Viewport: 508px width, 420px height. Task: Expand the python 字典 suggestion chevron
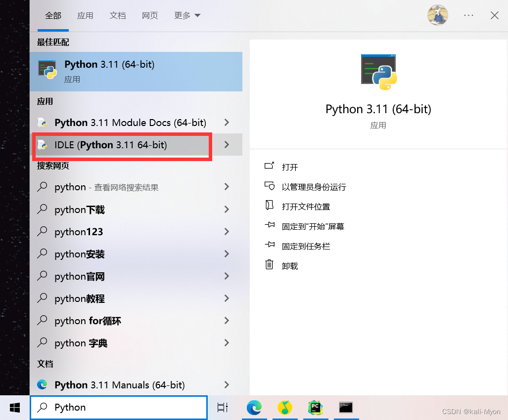(227, 342)
